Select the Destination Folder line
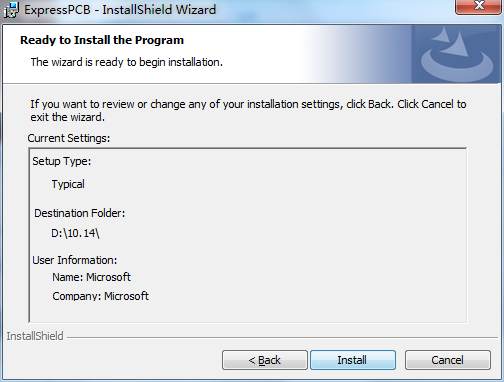This screenshot has height=382, width=504. [x=80, y=213]
